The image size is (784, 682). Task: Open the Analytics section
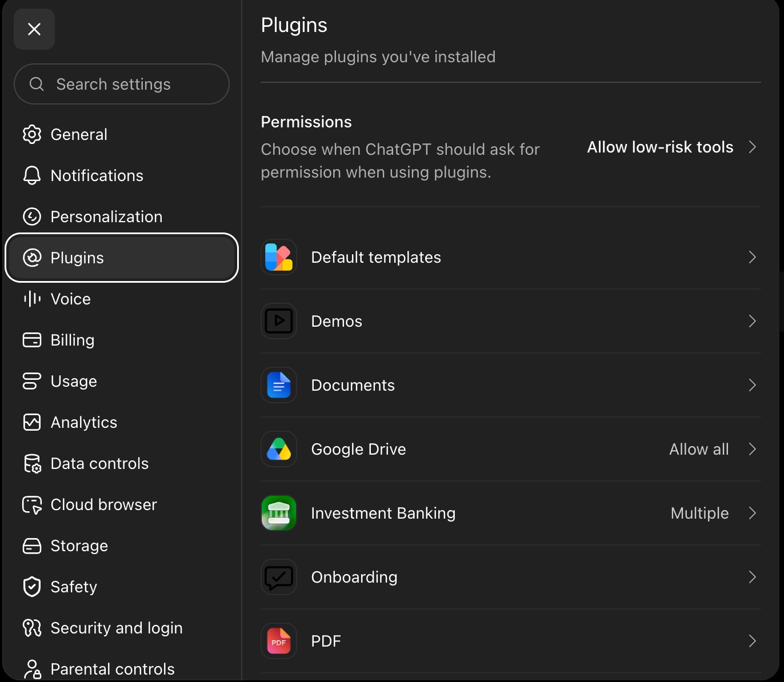click(x=122, y=422)
